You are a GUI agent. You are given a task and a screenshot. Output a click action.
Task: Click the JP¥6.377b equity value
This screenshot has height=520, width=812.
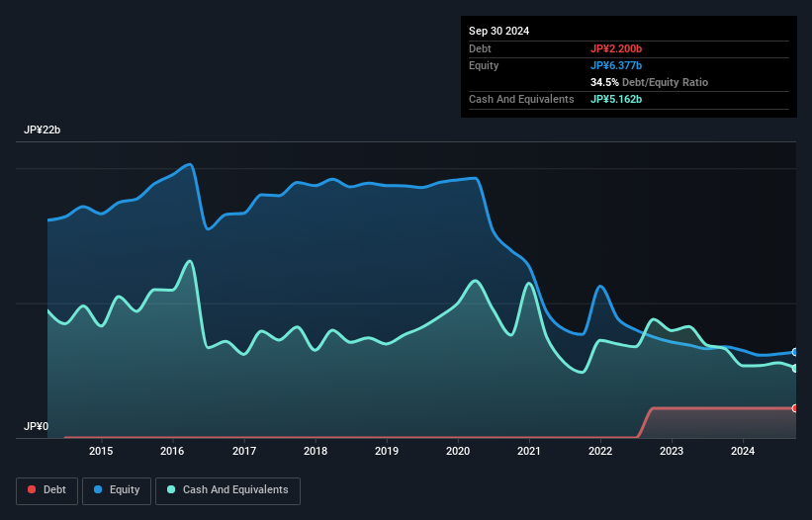pyautogui.click(x=616, y=65)
